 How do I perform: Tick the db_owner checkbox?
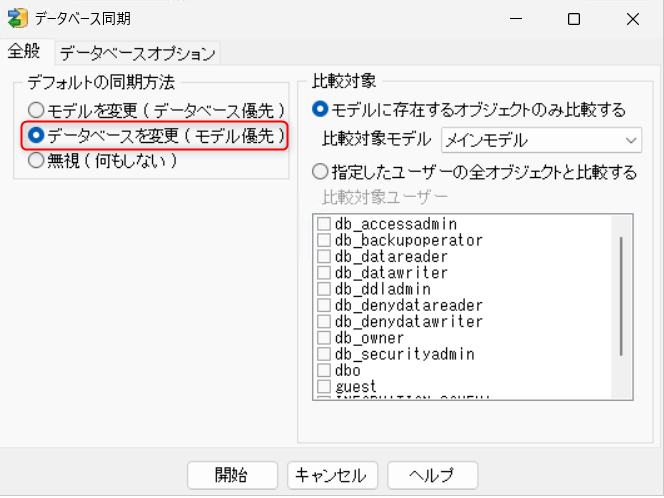(324, 338)
